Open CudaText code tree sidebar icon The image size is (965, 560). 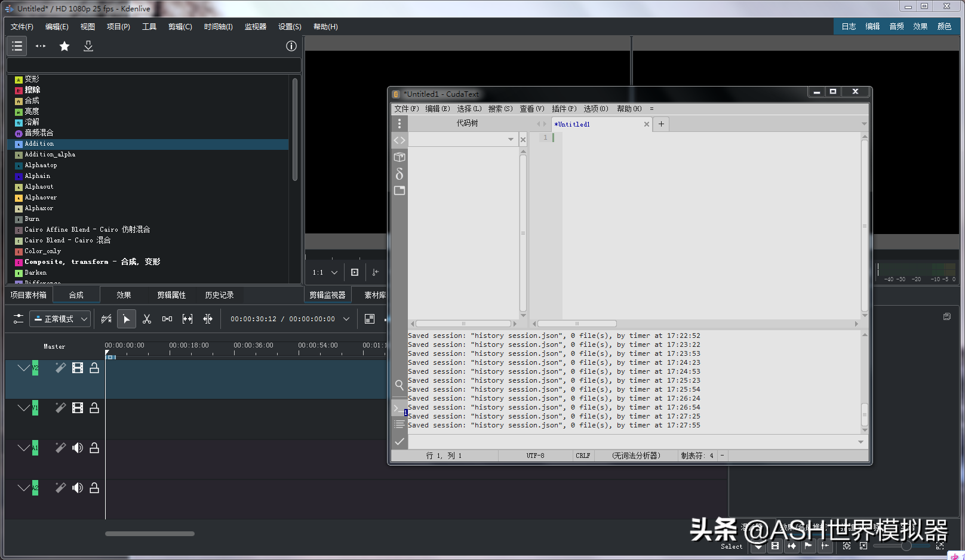click(x=399, y=140)
